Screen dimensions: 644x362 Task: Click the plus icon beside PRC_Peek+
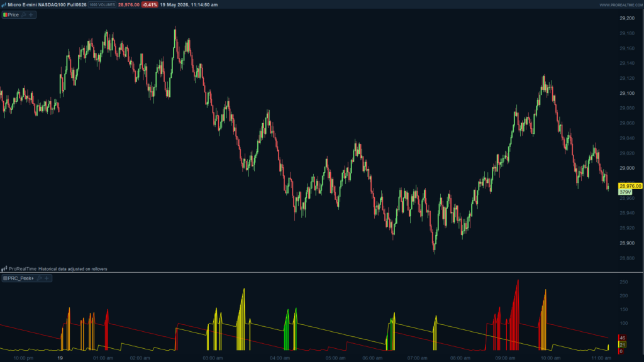click(x=47, y=278)
